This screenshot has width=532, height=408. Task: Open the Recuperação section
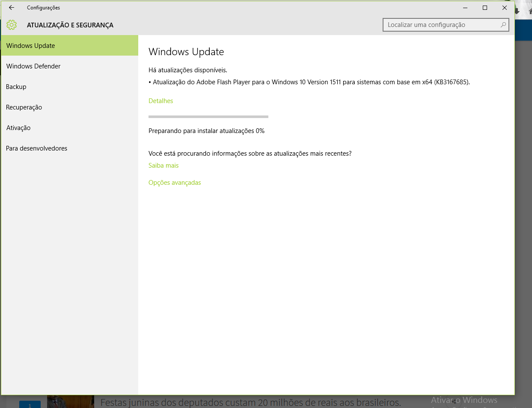click(x=70, y=107)
